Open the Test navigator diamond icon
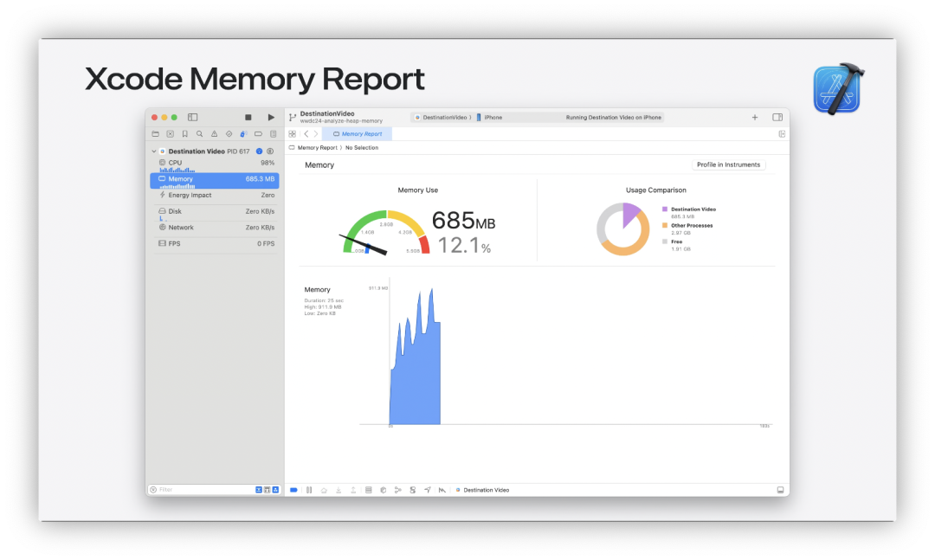The width and height of the screenshot is (935, 560). pyautogui.click(x=229, y=134)
